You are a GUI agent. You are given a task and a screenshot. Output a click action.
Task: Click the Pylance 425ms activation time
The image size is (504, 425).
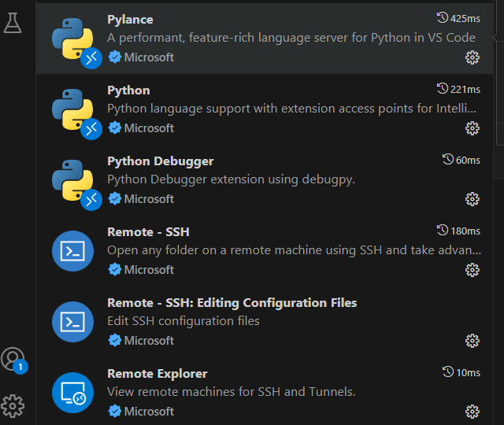pyautogui.click(x=458, y=18)
